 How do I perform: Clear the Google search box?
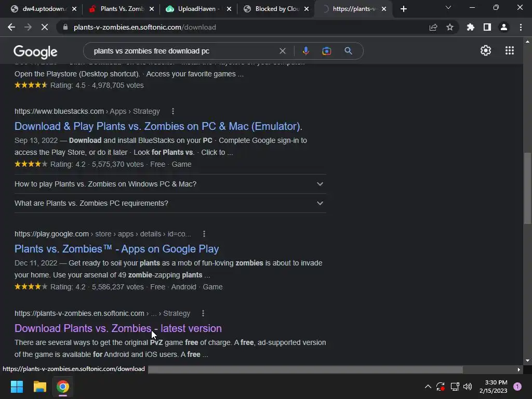tap(282, 51)
